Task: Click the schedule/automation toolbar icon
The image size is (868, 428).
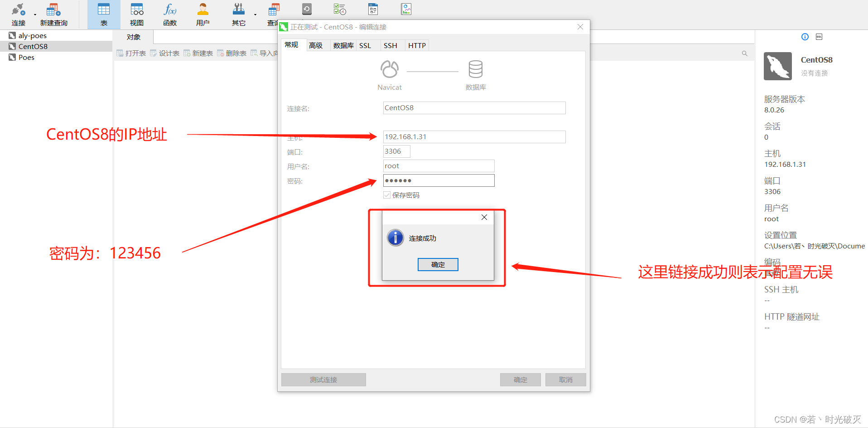Action: tap(340, 9)
